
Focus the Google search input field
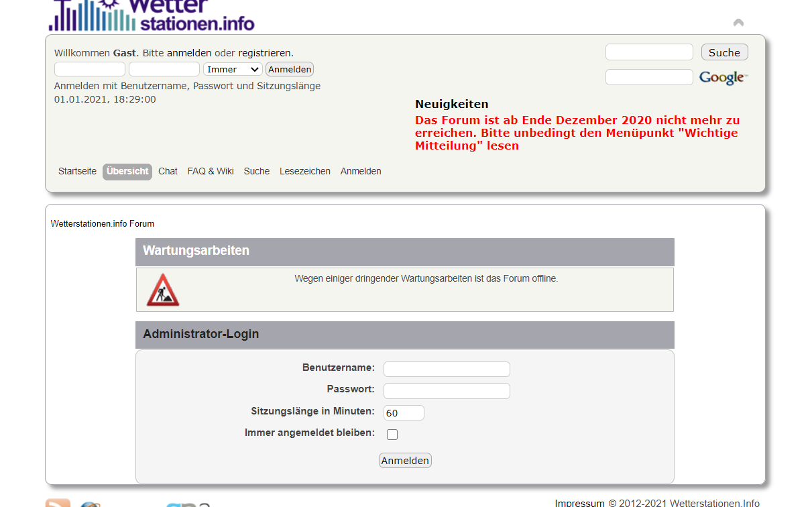(x=649, y=77)
